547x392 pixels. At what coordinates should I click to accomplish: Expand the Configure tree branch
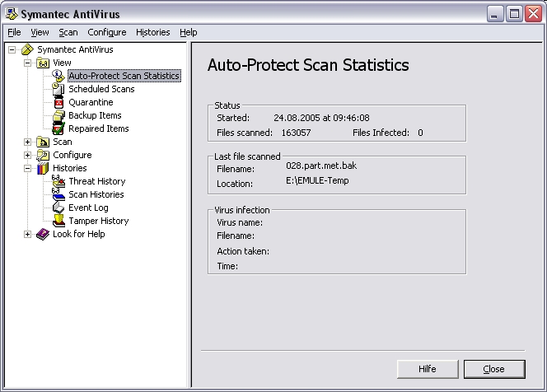(x=27, y=155)
